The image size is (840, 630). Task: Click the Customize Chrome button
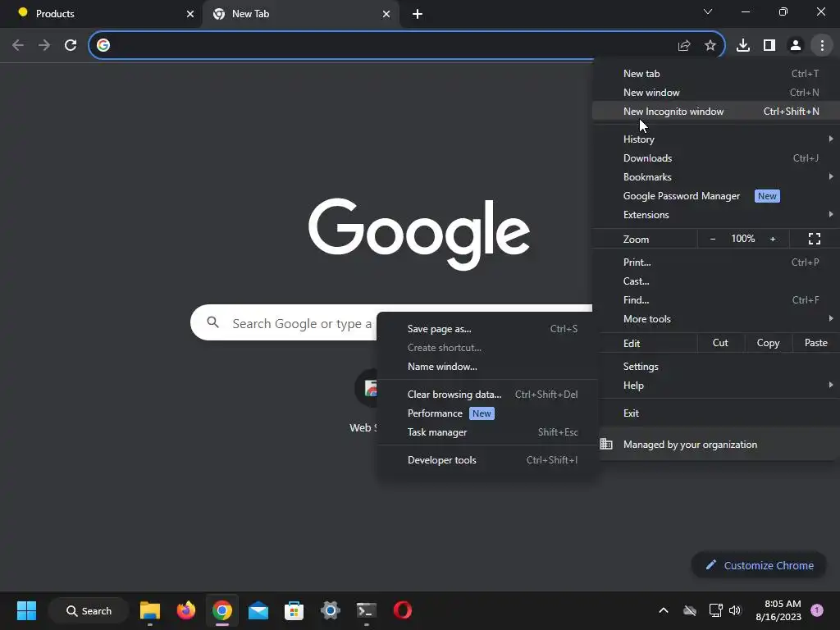coord(759,565)
